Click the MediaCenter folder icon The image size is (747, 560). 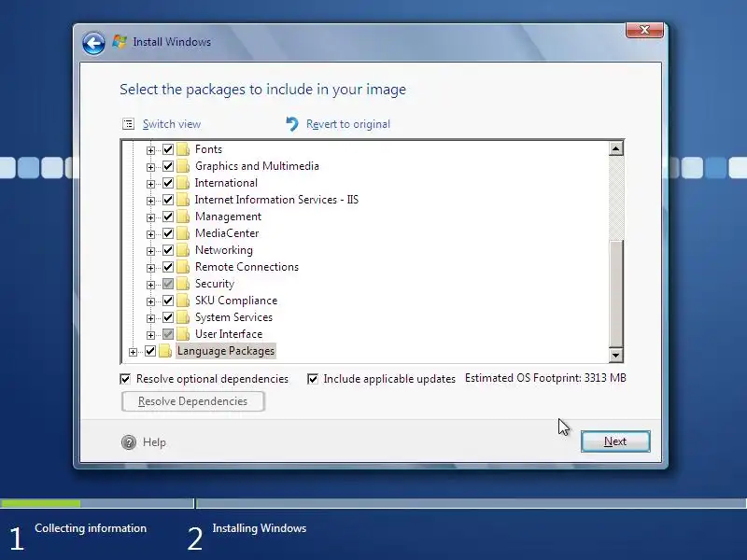pyautogui.click(x=183, y=233)
